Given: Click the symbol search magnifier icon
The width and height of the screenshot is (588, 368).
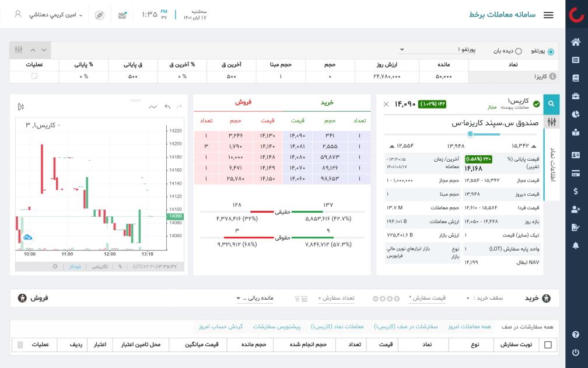Looking at the screenshot, I should coord(551,105).
